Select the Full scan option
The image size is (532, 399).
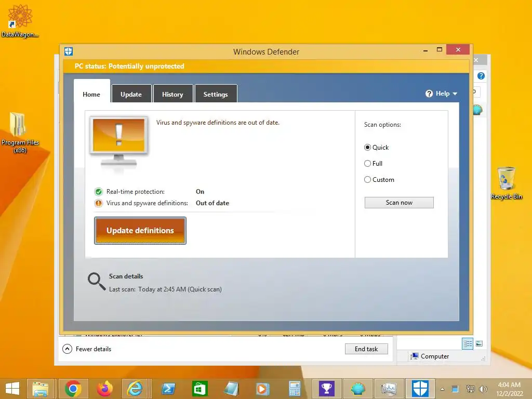[373, 164]
